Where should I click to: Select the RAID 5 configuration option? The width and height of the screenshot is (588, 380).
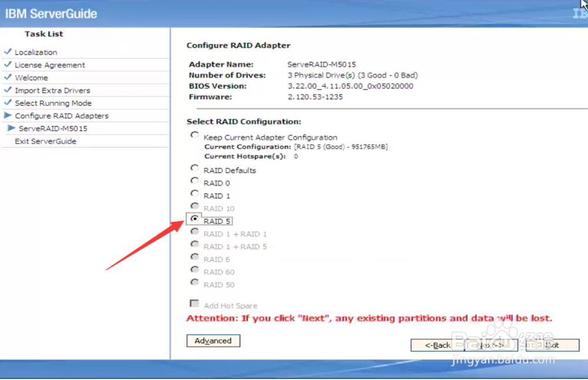point(194,219)
